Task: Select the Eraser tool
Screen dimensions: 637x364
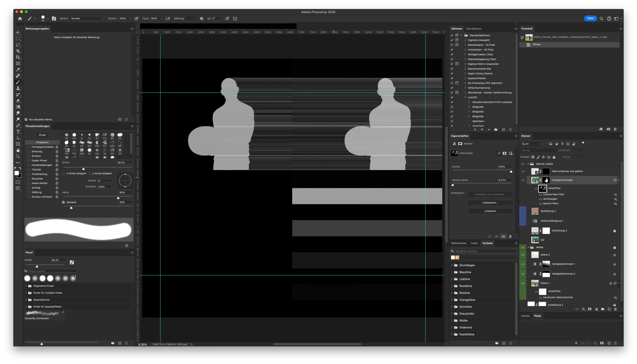Action: coord(18,101)
